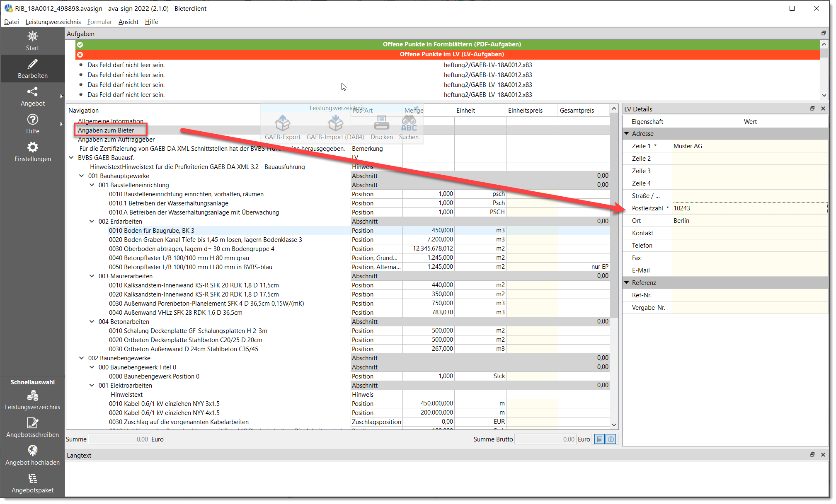
Task: Collapse 001 Baustelleneinrichtung node
Action: coord(92,185)
